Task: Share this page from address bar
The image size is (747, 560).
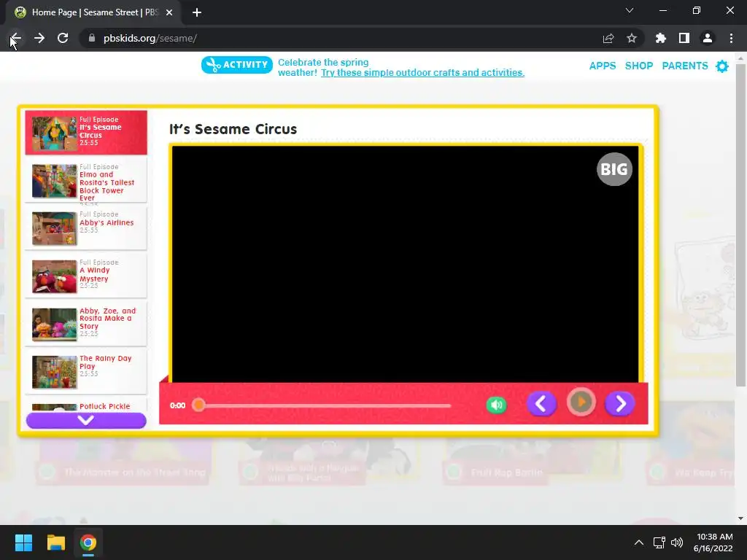Action: click(x=608, y=38)
